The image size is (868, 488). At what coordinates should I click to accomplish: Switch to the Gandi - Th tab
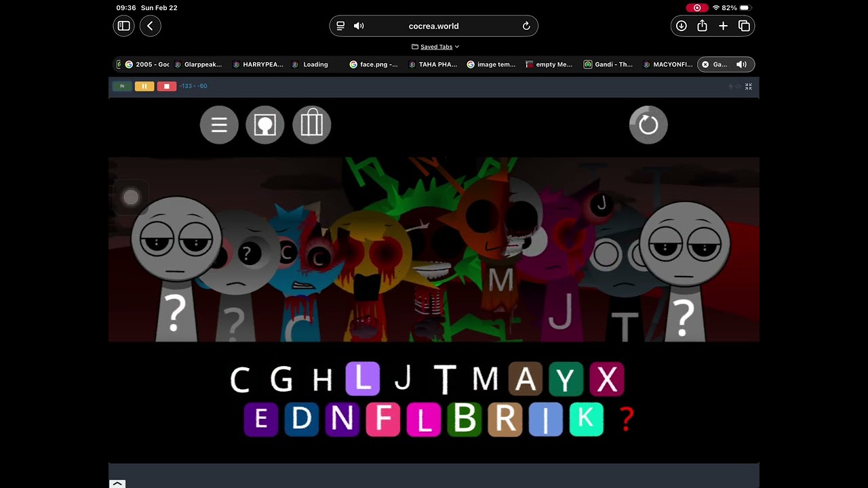(609, 64)
